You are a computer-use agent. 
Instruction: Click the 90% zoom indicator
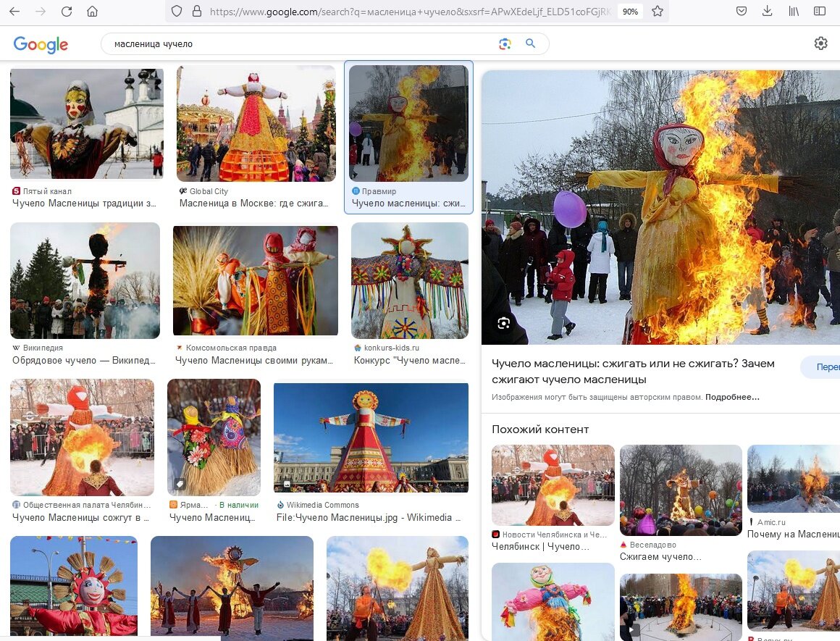(631, 12)
